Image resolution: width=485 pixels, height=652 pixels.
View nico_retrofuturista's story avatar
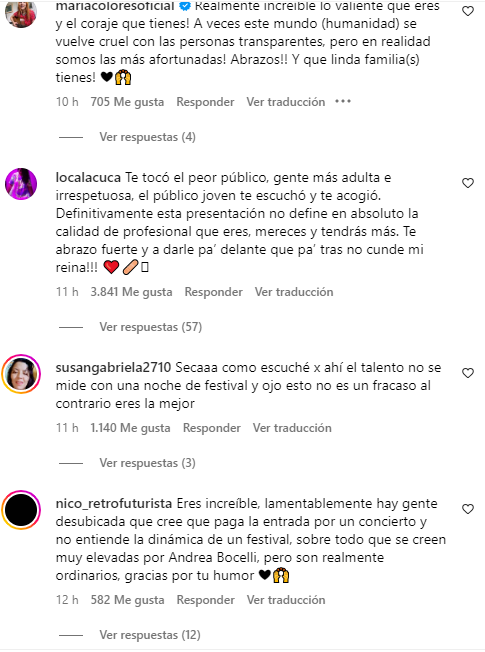point(21,510)
